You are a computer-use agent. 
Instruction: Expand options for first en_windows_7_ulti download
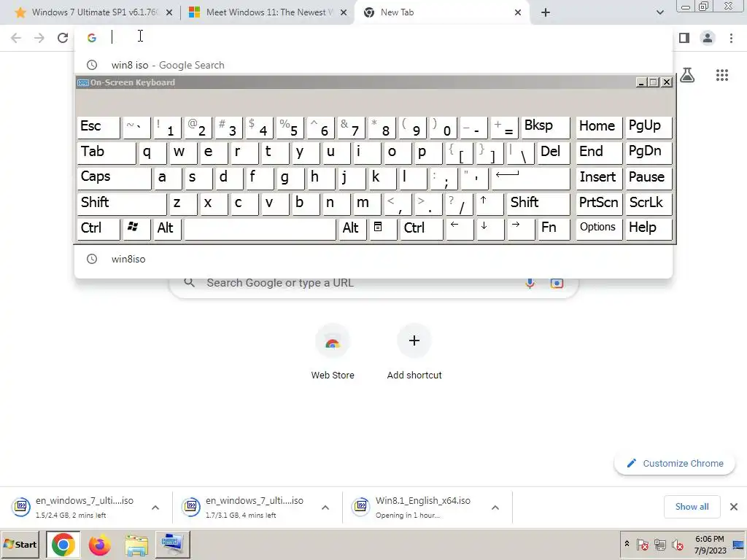coord(155,507)
